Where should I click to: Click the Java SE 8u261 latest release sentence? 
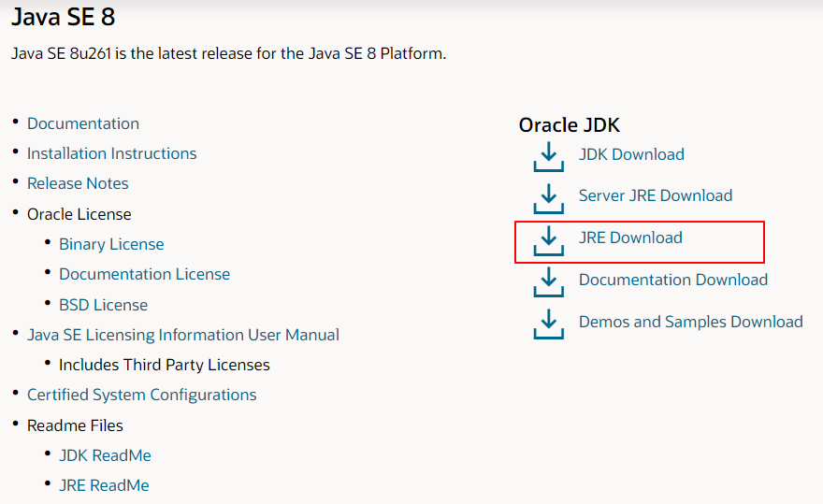point(228,53)
